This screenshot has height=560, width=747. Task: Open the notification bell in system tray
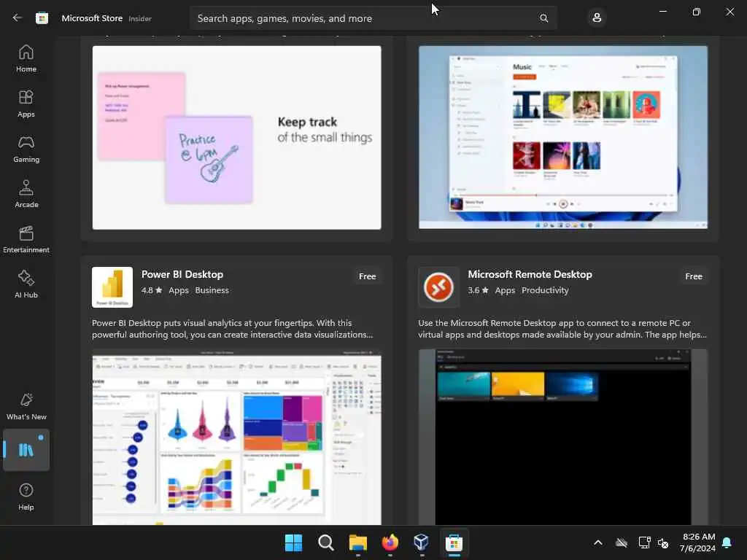[x=727, y=542]
